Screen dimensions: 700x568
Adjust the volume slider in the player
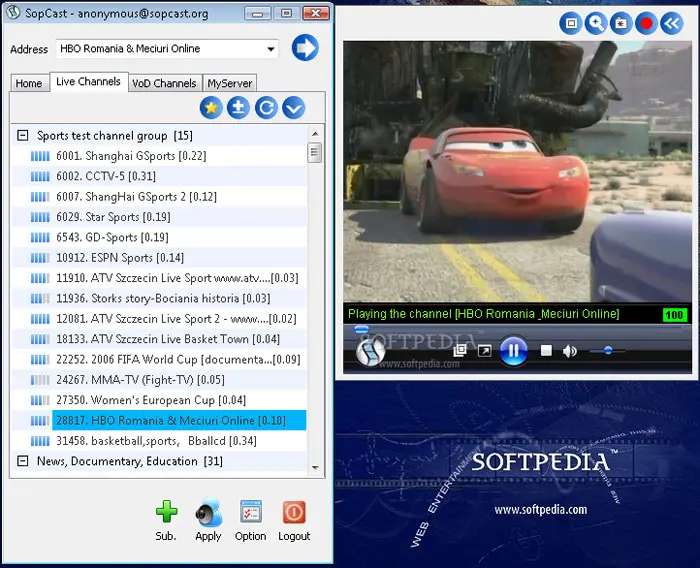[x=607, y=351]
